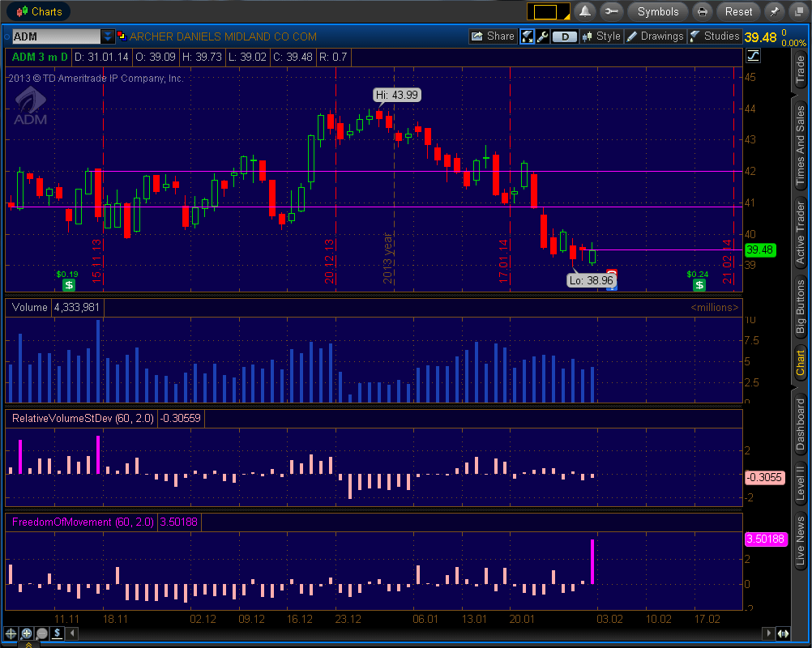This screenshot has width=812, height=648.
Task: Click the colored squares link-color selector
Action: click(122, 36)
